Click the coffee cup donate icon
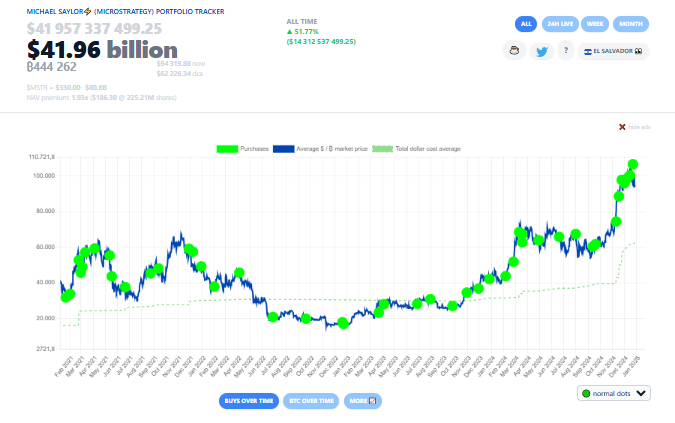This screenshot has width=675, height=423. point(514,51)
